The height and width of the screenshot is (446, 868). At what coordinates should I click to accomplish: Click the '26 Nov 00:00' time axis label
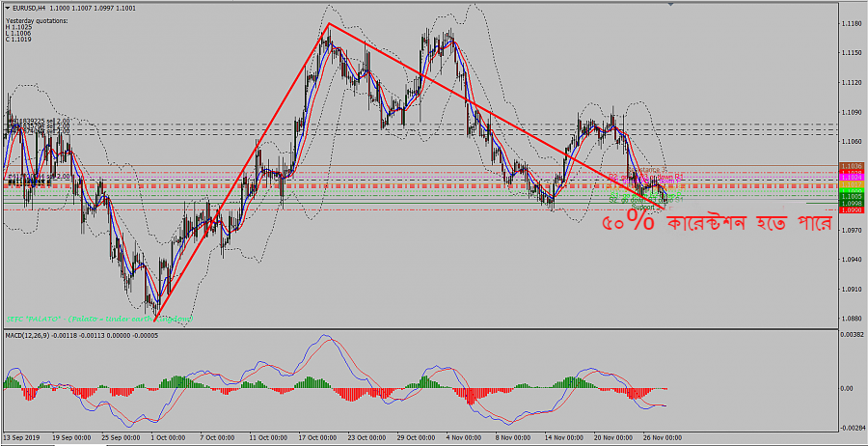tap(661, 436)
